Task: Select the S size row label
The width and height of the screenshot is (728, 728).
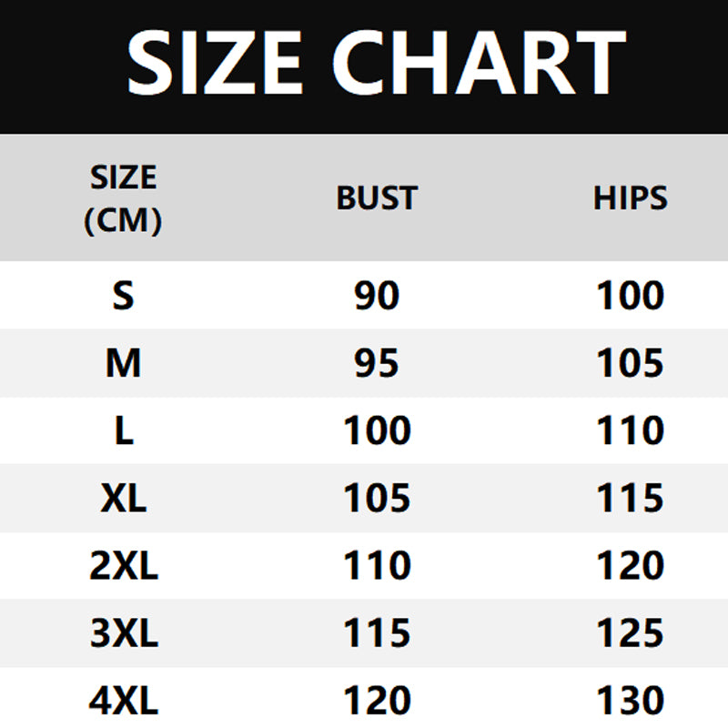Action: coord(123,296)
